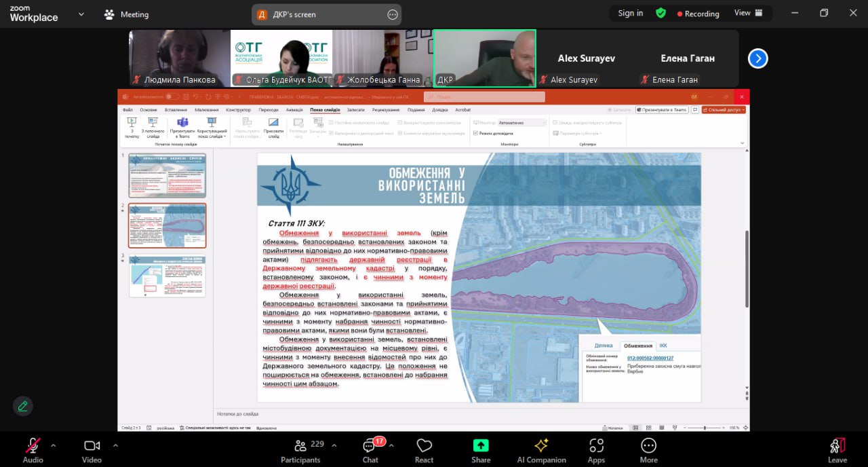The width and height of the screenshot is (868, 467).
Task: Click the green annotation pencil button
Action: point(23,406)
